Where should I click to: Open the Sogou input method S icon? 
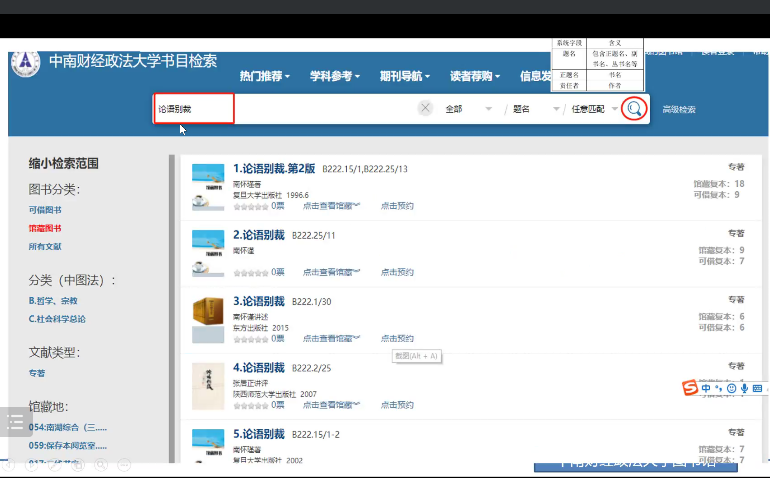[x=689, y=388]
